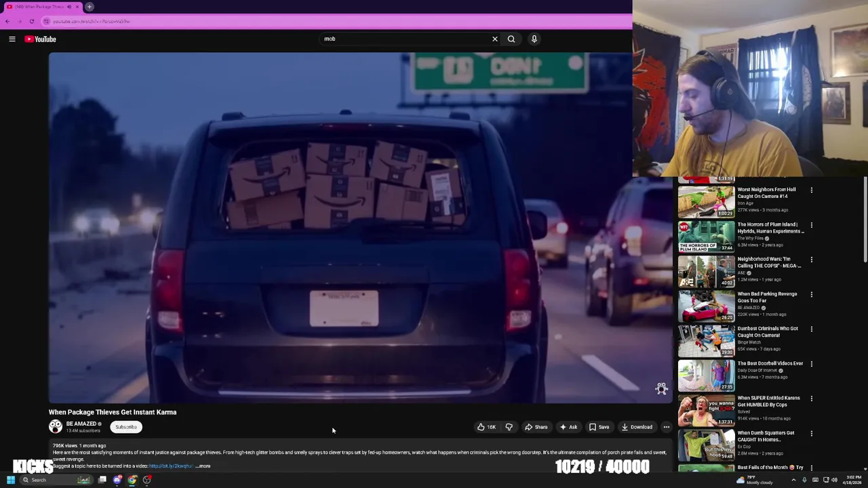The width and height of the screenshot is (868, 488).
Task: Expand video description with '...more'
Action: (x=204, y=466)
